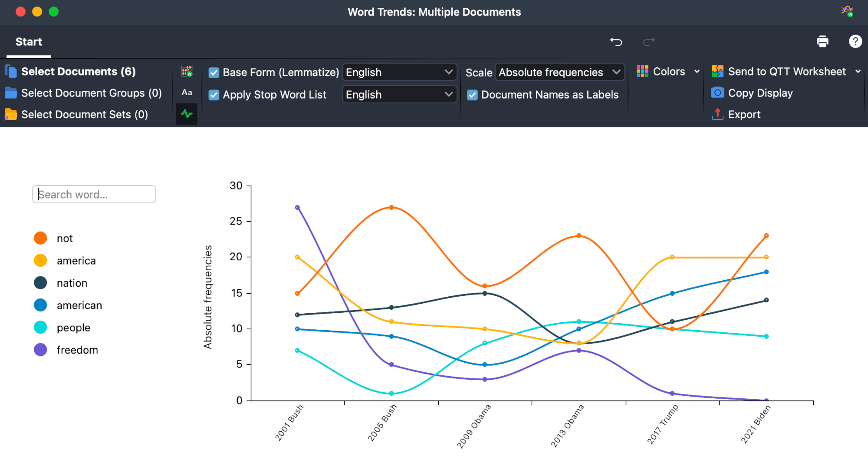This screenshot has height=457, width=868.
Task: Open help with the question mark icon
Action: [x=855, y=42]
